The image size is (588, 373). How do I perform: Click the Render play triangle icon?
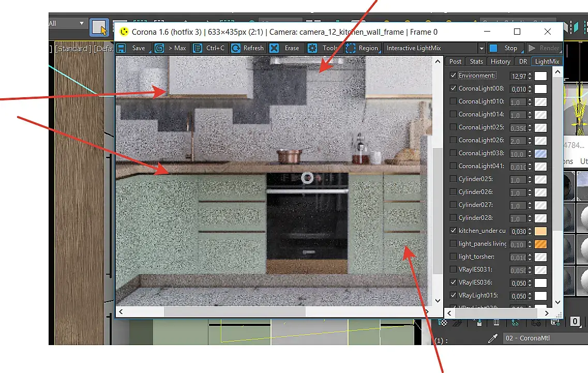[x=532, y=48]
